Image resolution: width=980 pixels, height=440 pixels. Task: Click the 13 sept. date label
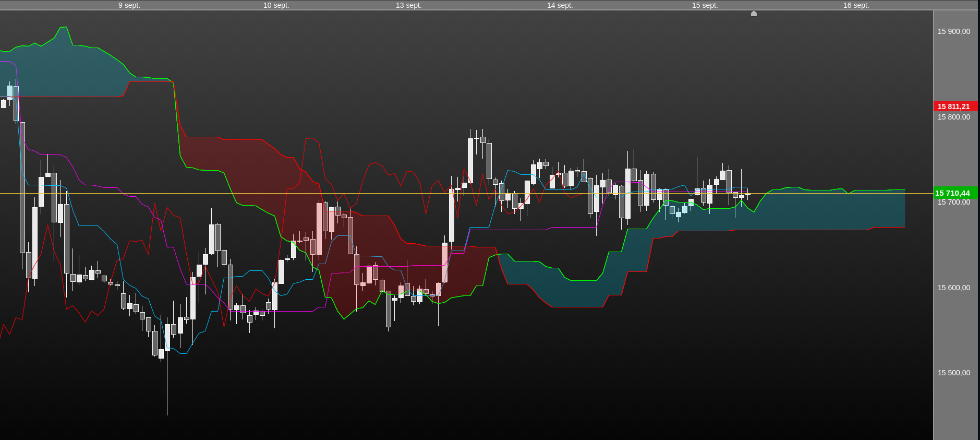tap(408, 5)
